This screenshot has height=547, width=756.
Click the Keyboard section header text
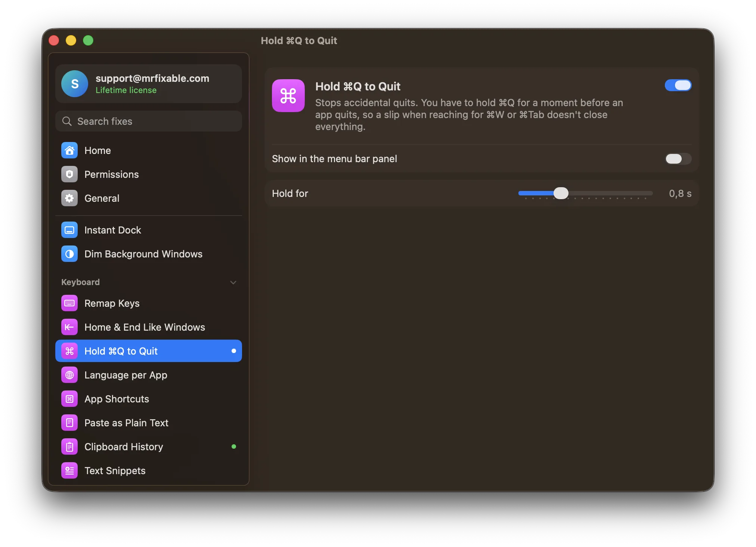point(80,282)
